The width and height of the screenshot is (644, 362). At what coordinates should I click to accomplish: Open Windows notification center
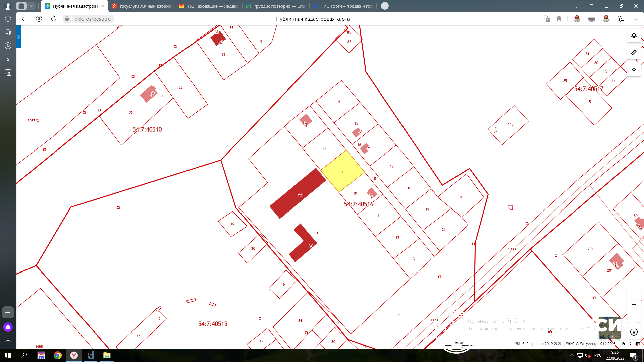(x=634, y=355)
